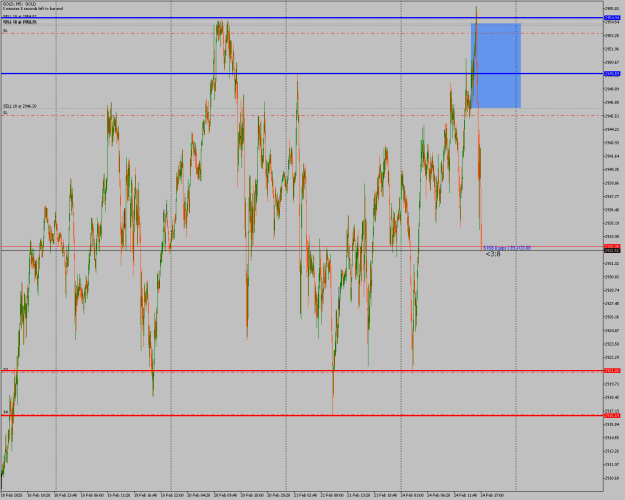Click the TP label on the lowest red line
The image size is (625, 500).
tap(6, 413)
